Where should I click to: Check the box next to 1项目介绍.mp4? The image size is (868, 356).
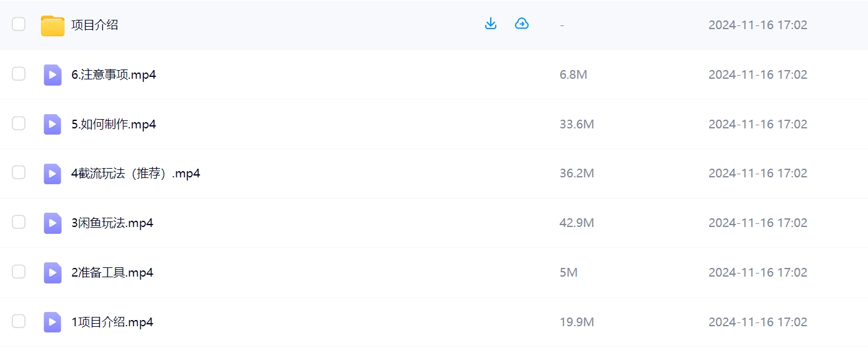19,321
